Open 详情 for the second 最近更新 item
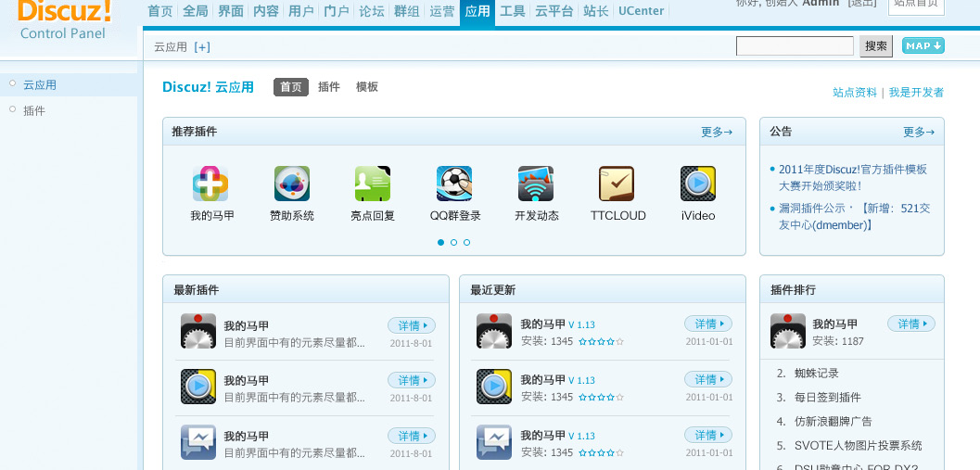Image resolution: width=980 pixels, height=470 pixels. click(x=708, y=379)
